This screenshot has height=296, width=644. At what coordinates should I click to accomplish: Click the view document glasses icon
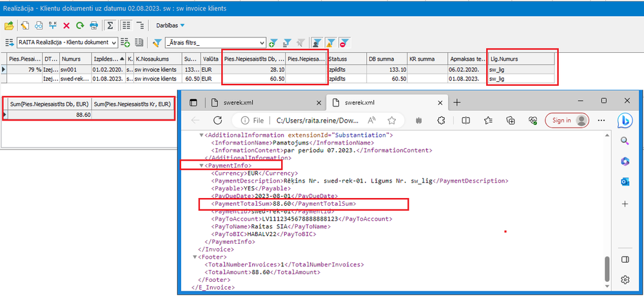click(39, 26)
